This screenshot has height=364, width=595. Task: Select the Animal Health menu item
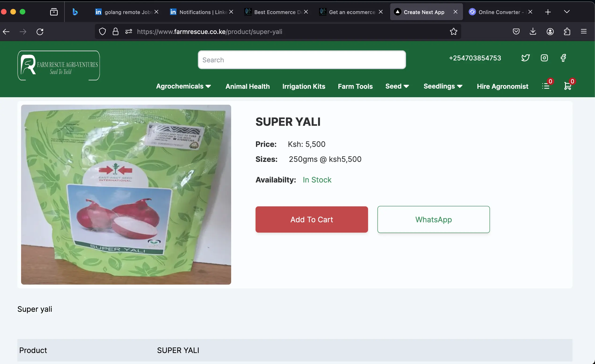tap(247, 87)
